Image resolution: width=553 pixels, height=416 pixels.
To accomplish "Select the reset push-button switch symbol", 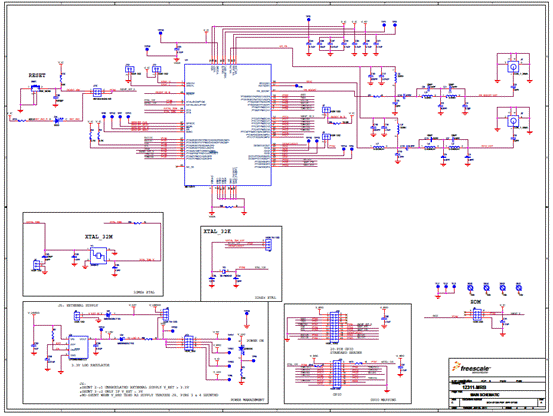I will 35,88.
